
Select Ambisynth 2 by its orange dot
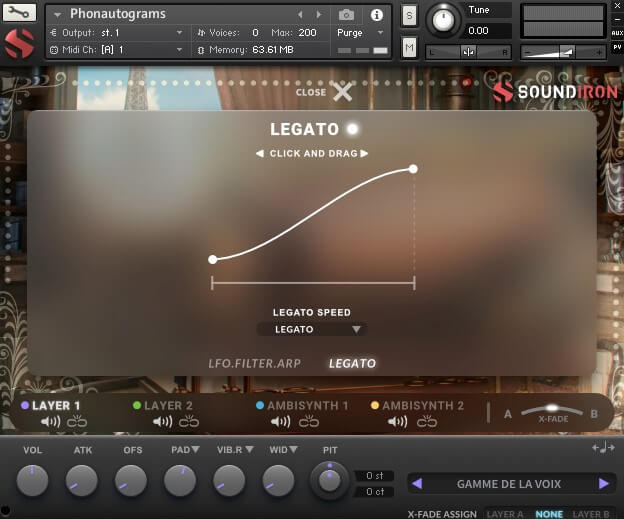[x=374, y=406]
